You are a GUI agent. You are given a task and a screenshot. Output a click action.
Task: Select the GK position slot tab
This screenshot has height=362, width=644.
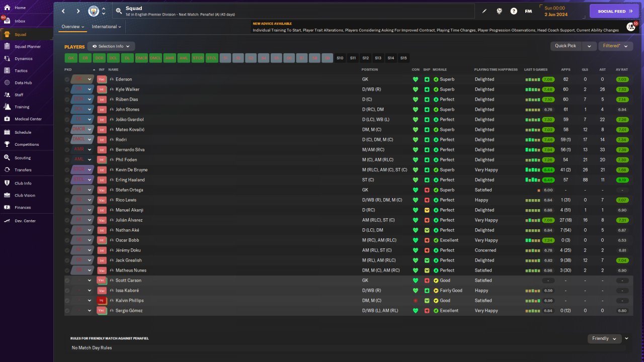pyautogui.click(x=71, y=58)
